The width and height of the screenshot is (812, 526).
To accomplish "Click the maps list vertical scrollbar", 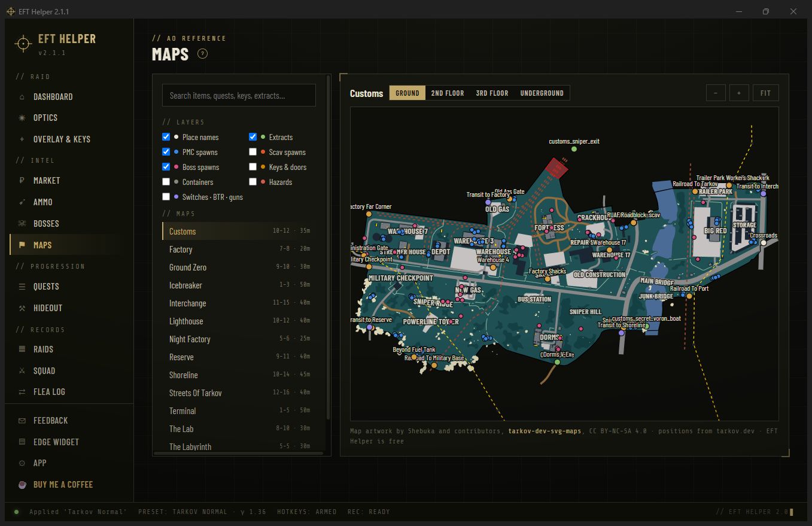I will coord(328,247).
